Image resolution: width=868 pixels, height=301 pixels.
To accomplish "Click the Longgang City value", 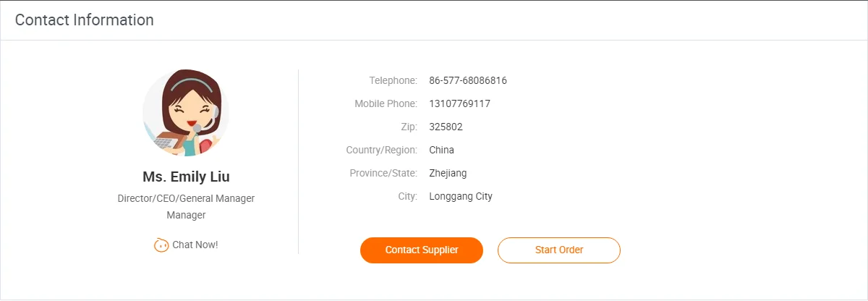I will 461,196.
